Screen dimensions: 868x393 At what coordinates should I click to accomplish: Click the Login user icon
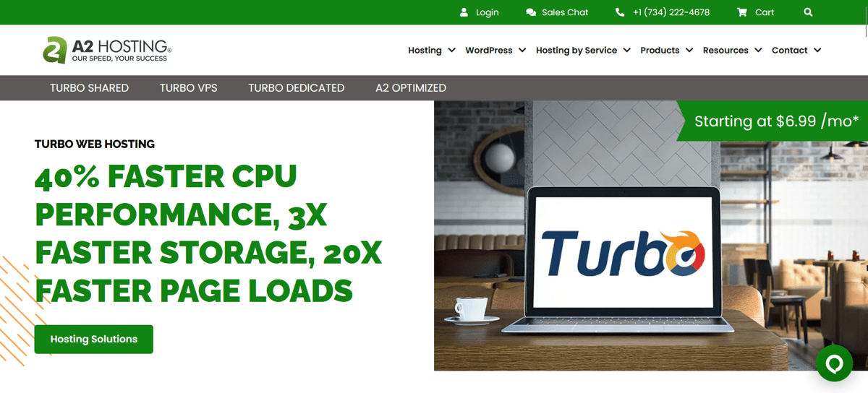pyautogui.click(x=464, y=12)
